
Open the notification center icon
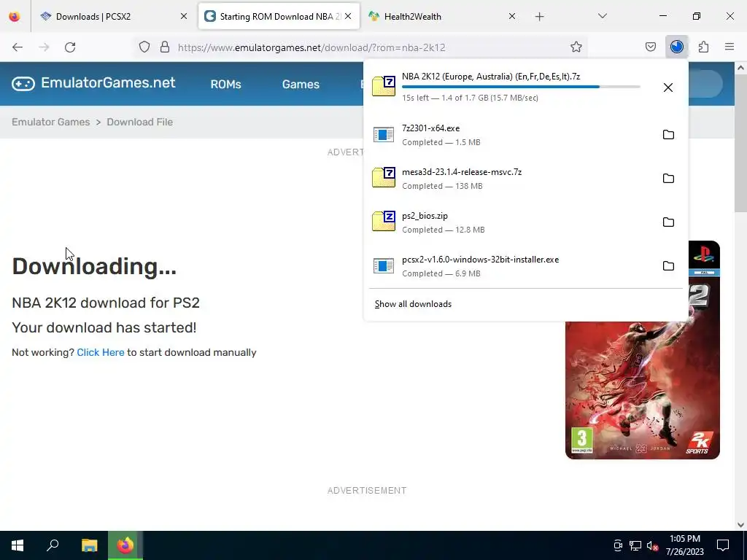click(x=723, y=545)
